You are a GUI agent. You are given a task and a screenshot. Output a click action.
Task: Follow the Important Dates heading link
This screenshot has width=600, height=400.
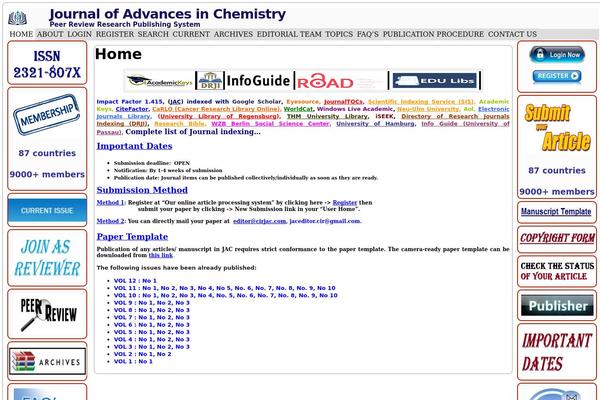point(134,146)
